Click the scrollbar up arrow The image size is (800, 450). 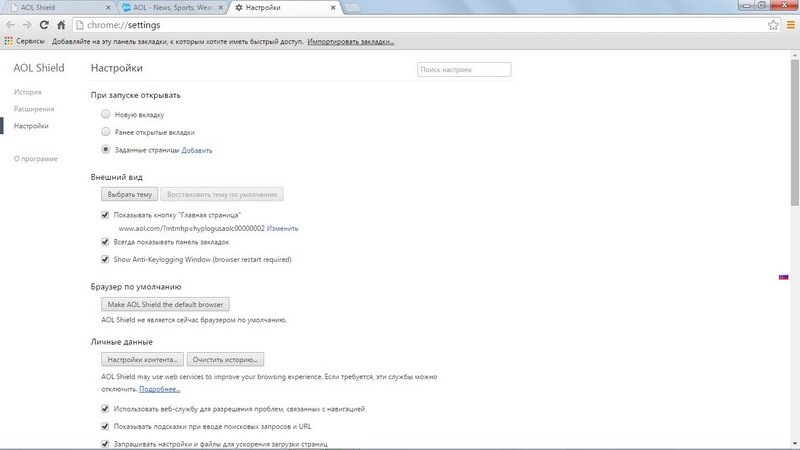795,55
